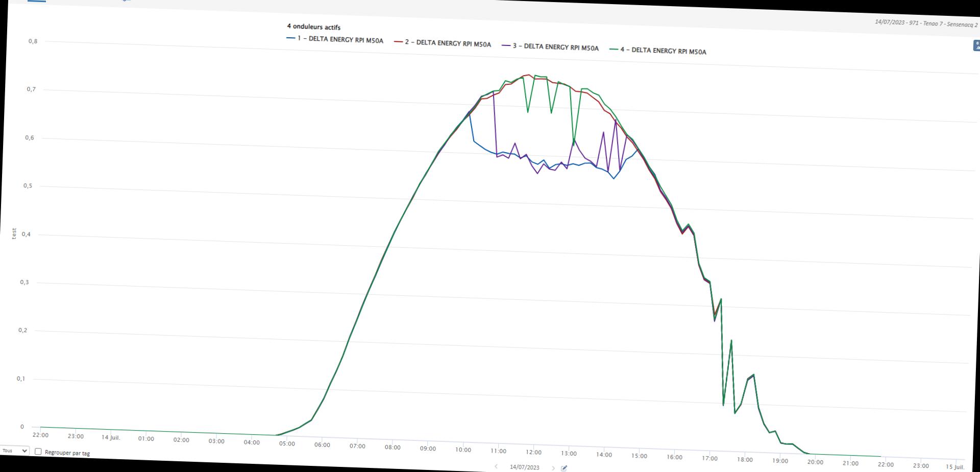Image resolution: width=980 pixels, height=472 pixels.
Task: Click the 05:00 x-axis label
Action: click(287, 443)
